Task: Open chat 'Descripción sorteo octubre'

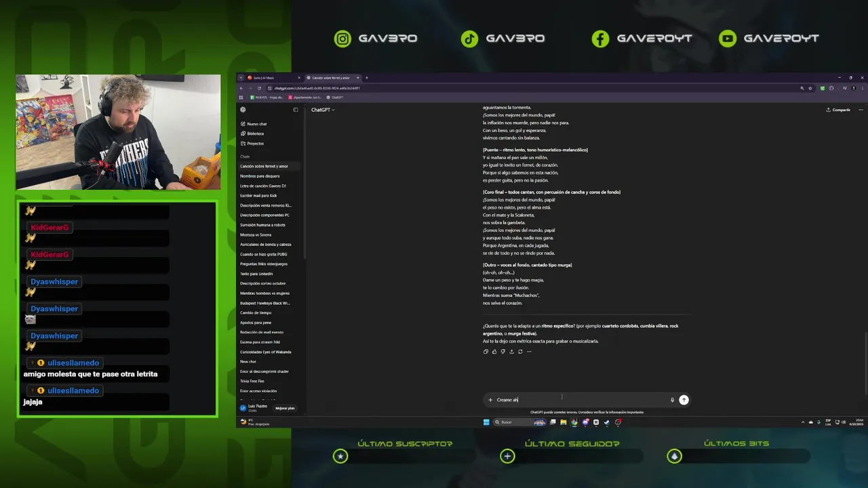Action: [x=262, y=283]
